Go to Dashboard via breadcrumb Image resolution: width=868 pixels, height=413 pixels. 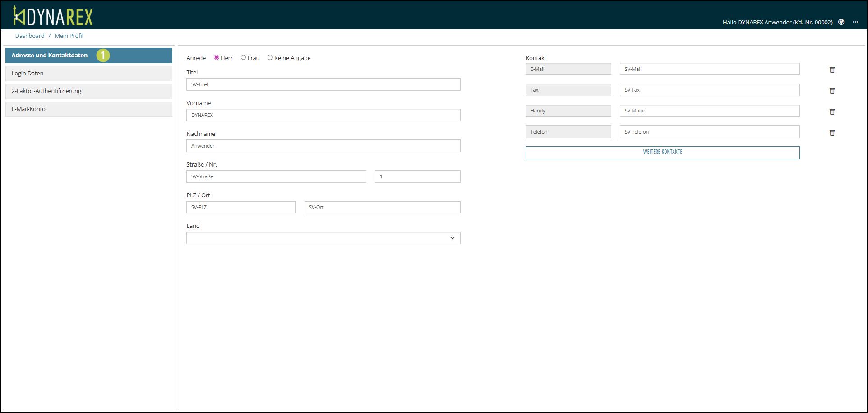tap(30, 36)
